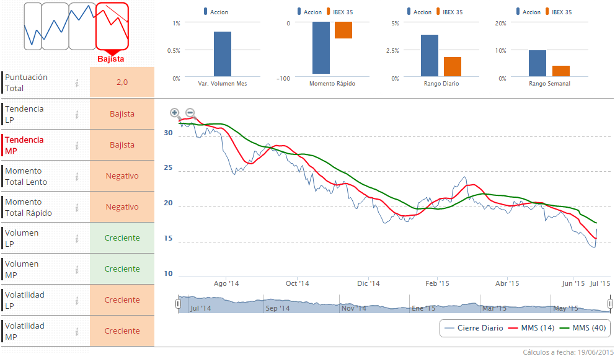Click the orange Rango Semanal bar

(561, 71)
